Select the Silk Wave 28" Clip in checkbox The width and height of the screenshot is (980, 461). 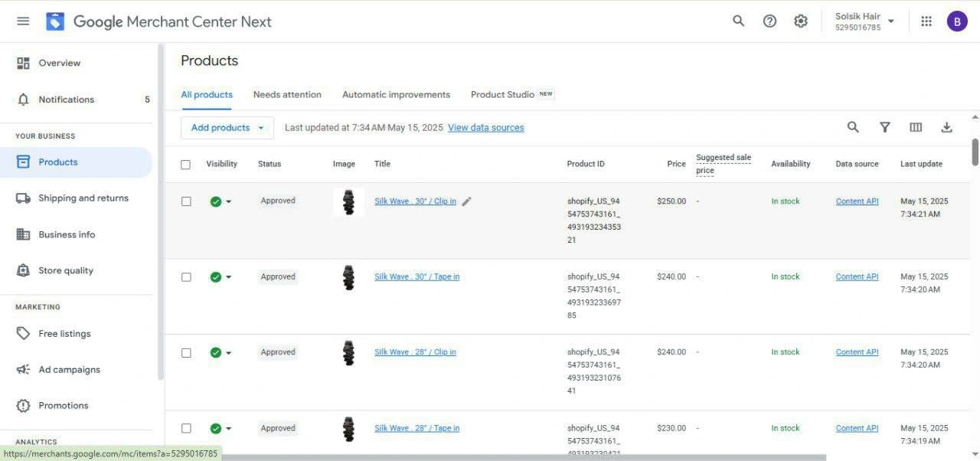(x=186, y=353)
